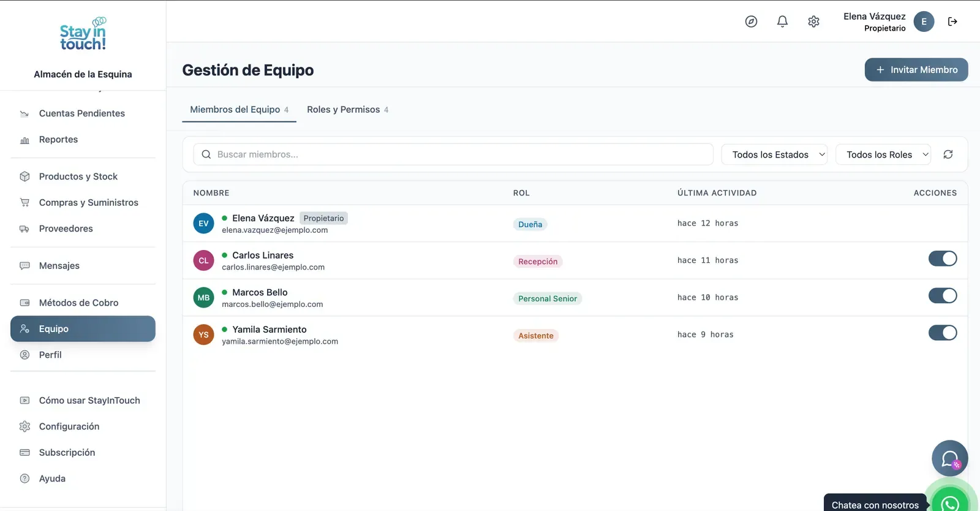Focus the Buscar miembros search field
Image resolution: width=980 pixels, height=511 pixels.
pyautogui.click(x=453, y=154)
